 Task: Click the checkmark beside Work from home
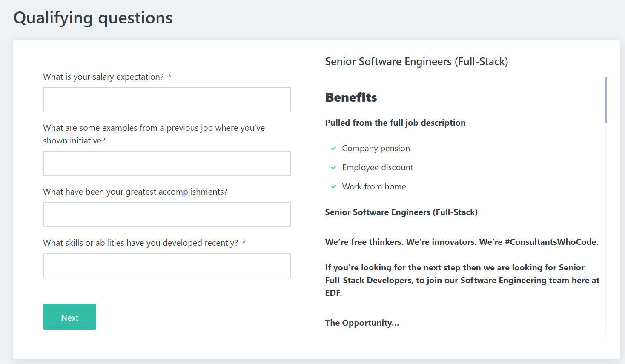[334, 187]
